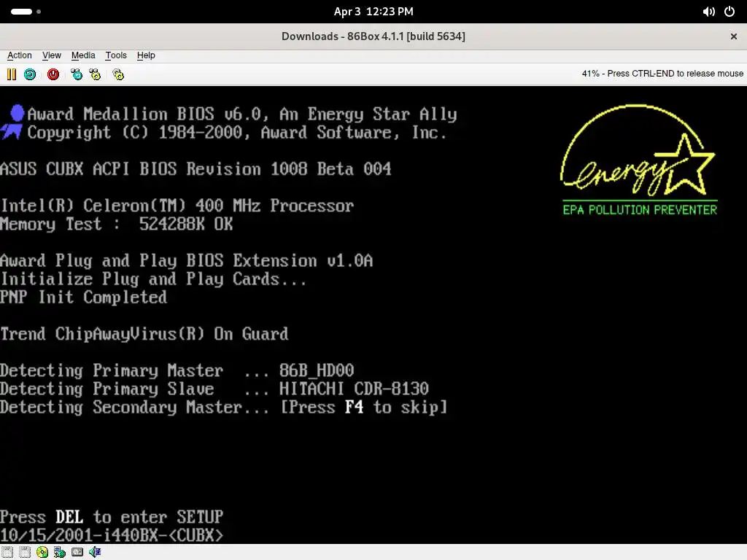Click 'ASUS CUBX ACPI BIOS Revision 1008' line
747x560 pixels.
click(x=196, y=169)
